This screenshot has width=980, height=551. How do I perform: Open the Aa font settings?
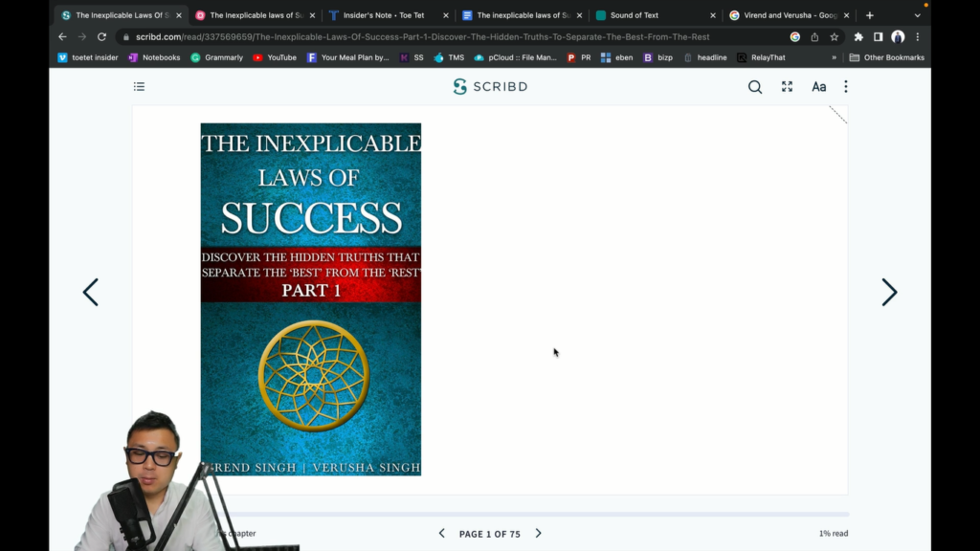[819, 87]
